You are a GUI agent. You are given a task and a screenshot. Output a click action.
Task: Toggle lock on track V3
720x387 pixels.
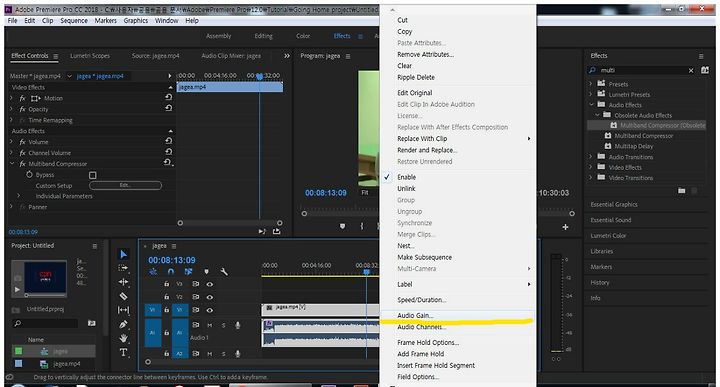pos(167,284)
